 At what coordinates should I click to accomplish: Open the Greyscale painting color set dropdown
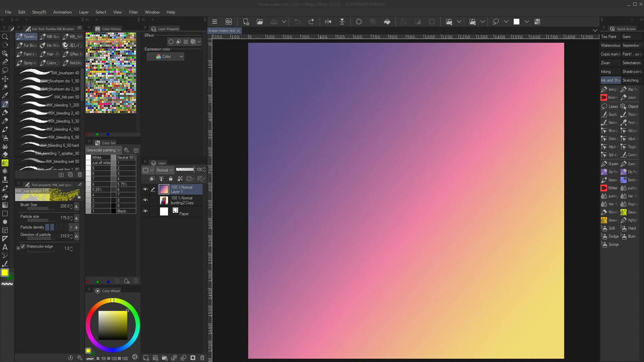103,150
